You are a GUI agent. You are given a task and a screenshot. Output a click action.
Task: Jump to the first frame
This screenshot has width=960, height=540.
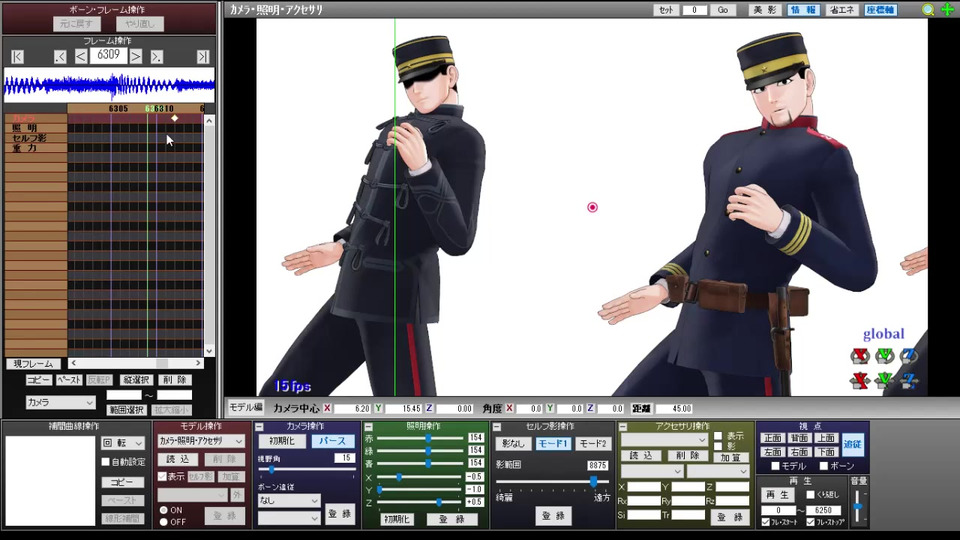tap(17, 57)
